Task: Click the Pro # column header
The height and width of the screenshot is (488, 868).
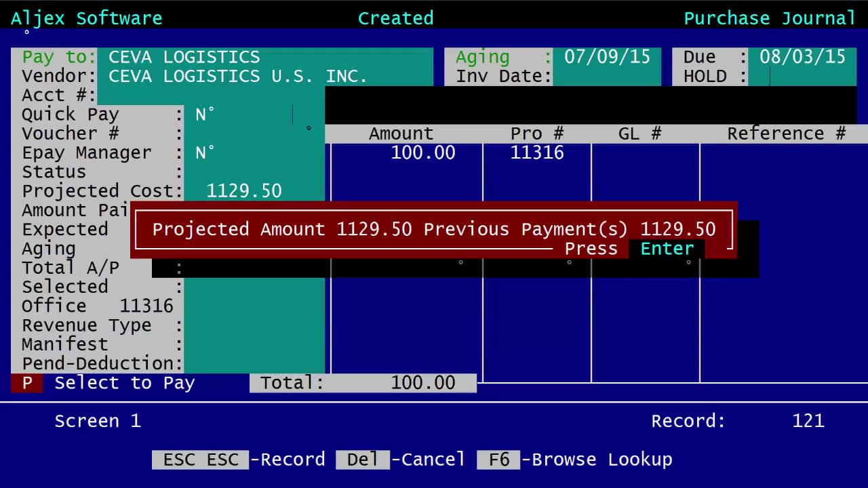Action: [536, 134]
